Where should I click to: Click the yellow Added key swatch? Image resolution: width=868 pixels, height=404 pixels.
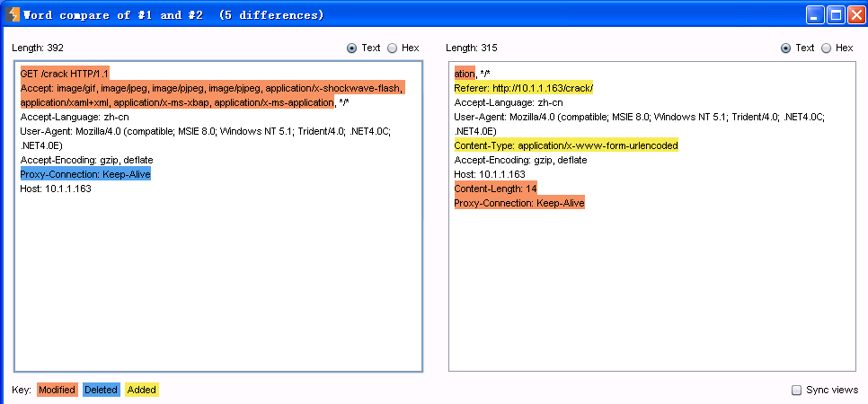click(142, 391)
